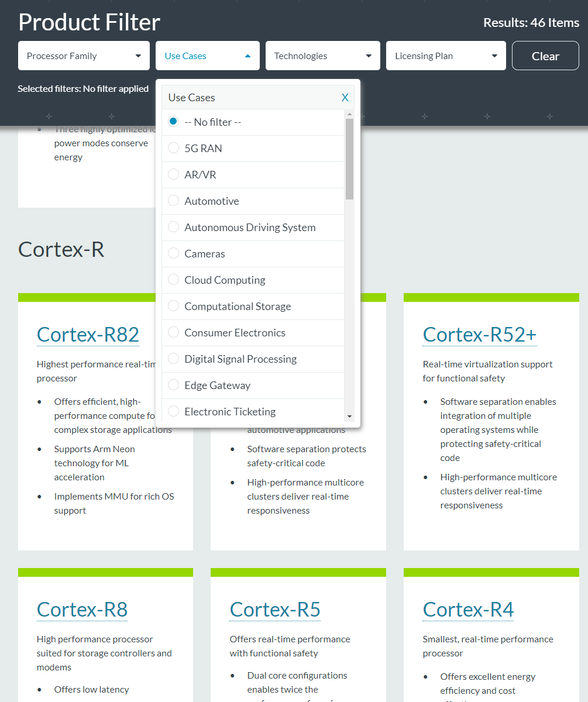
Task: Click 'Selected filters: No filter applied' text
Action: (x=83, y=89)
